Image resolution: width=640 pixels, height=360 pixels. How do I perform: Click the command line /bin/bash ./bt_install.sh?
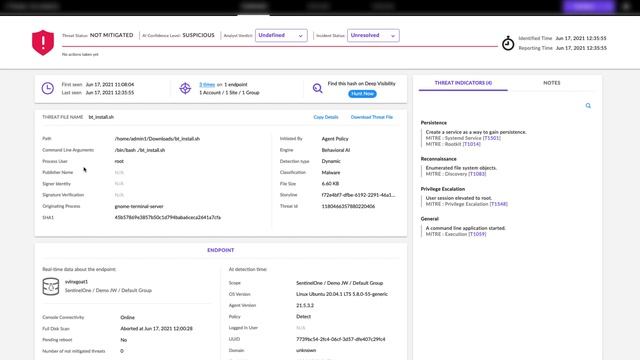pos(140,150)
